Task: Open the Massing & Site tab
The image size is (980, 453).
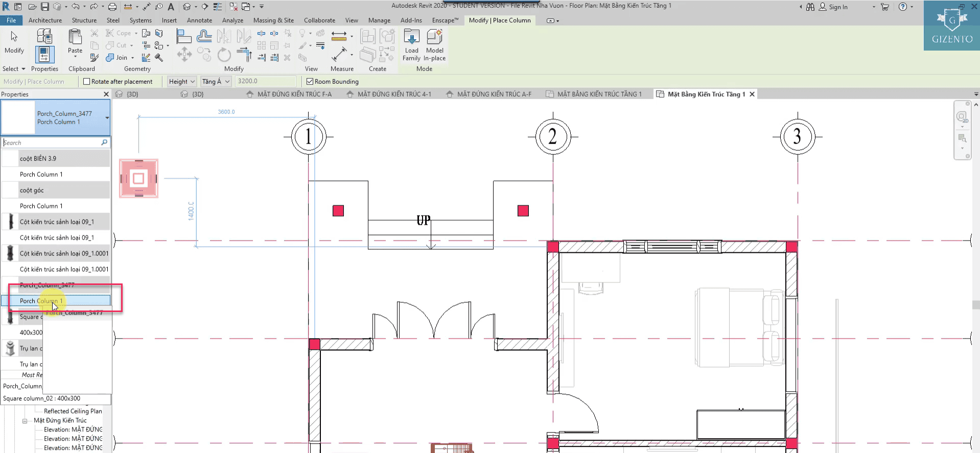Action: pos(273,20)
